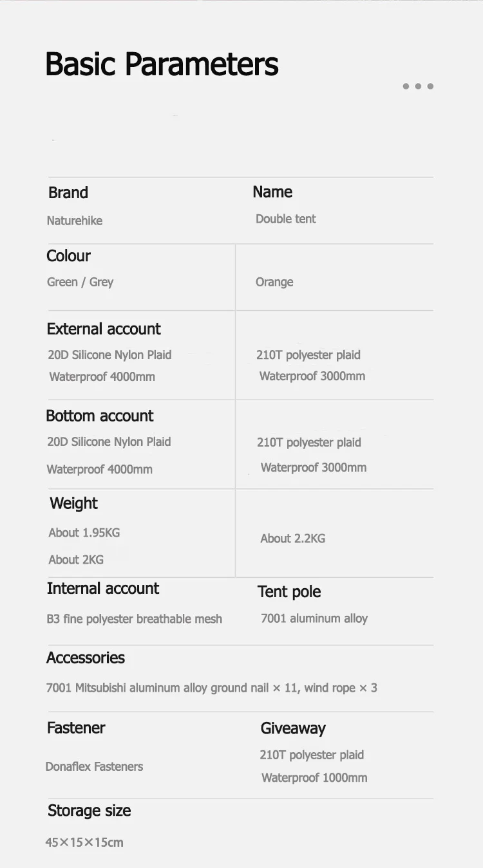Select the "About 1.95KG" weight value
Viewport: 483px width, 868px height.
click(84, 533)
